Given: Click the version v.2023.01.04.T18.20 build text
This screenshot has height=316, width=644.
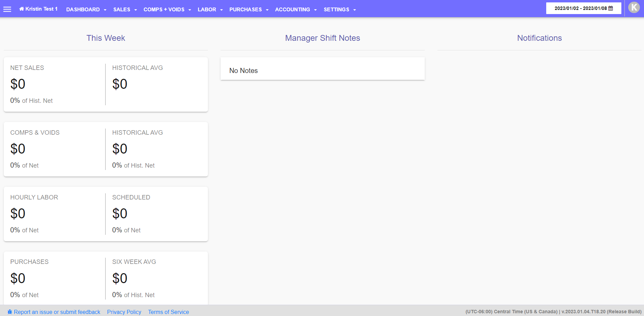Looking at the screenshot, I should (x=601, y=312).
